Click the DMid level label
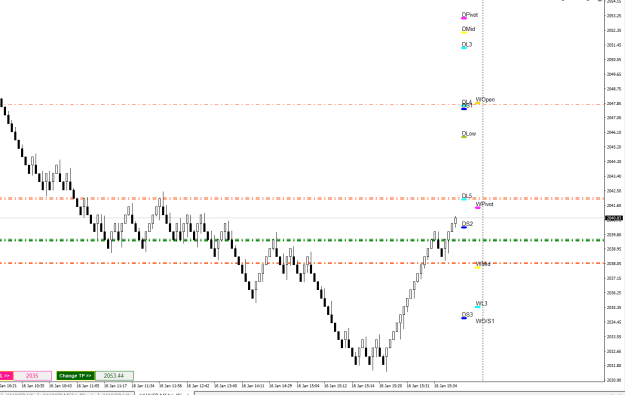625x395 pixels. [x=468, y=29]
